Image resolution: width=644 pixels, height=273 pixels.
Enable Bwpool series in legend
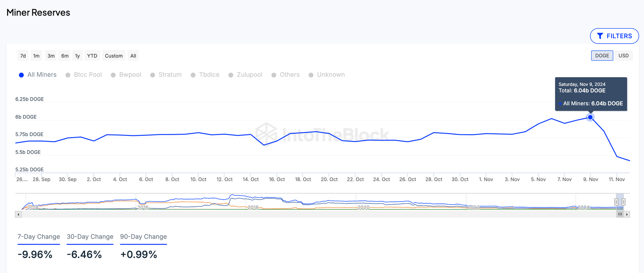pos(126,75)
